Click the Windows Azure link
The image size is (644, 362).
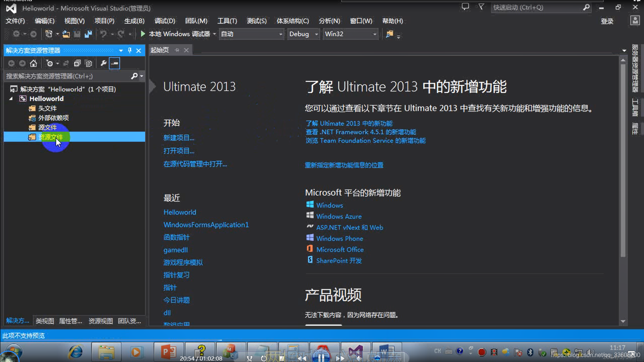click(339, 216)
